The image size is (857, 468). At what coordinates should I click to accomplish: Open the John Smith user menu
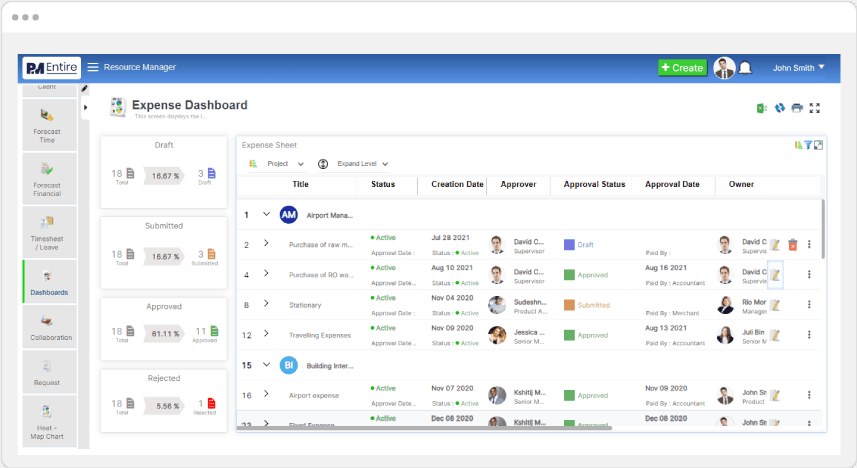[x=798, y=68]
